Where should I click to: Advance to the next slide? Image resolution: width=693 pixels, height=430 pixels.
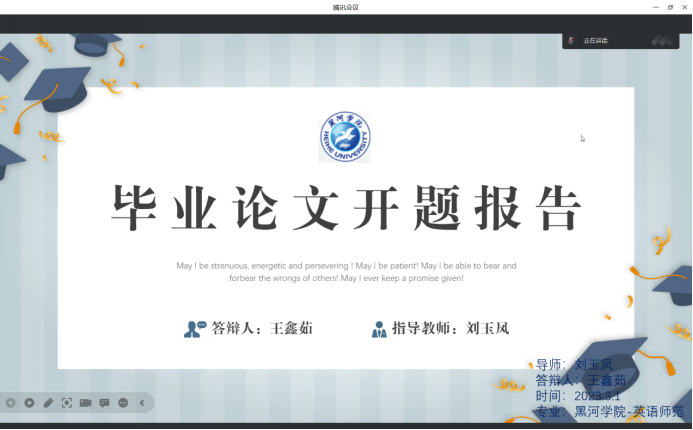tap(29, 403)
